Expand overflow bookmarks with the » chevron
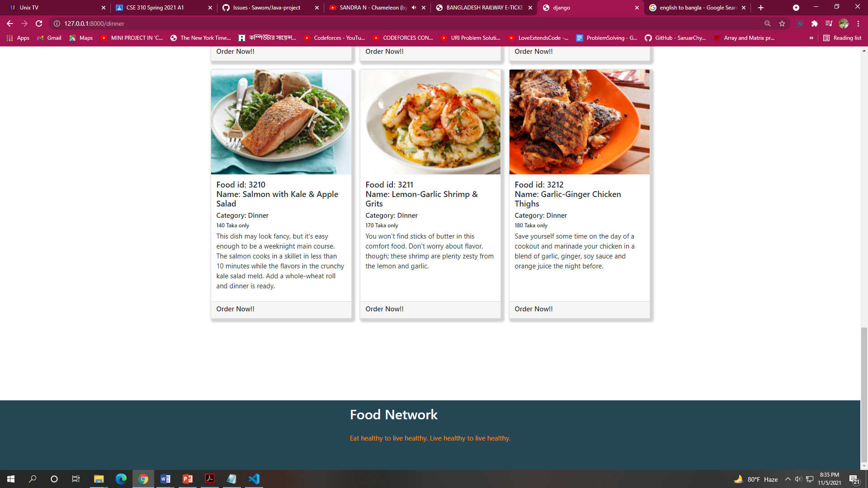Viewport: 868px width, 488px height. pos(811,38)
